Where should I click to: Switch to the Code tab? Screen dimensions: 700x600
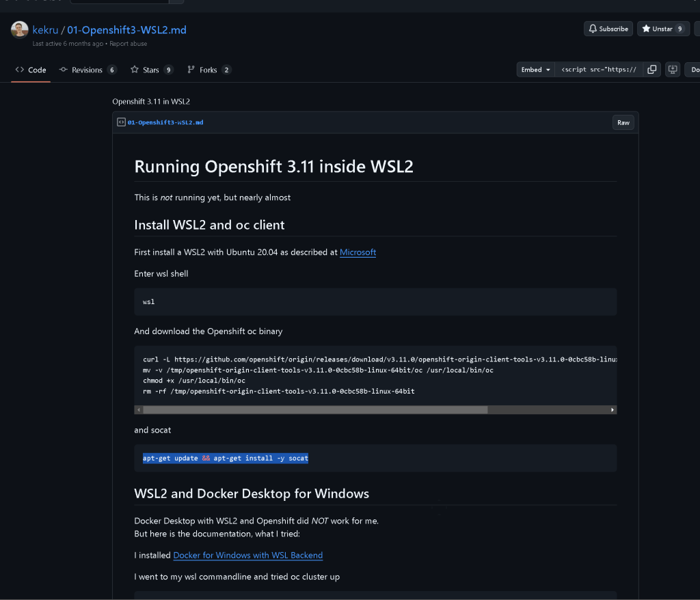(x=31, y=70)
